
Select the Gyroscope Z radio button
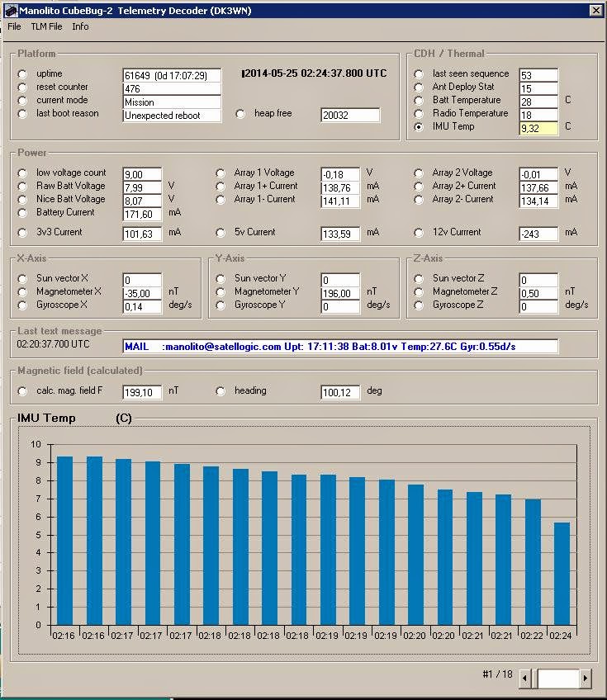click(419, 305)
